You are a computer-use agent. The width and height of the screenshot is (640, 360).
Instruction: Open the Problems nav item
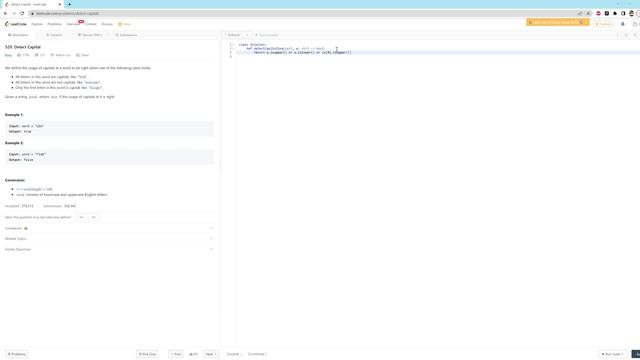click(54, 24)
